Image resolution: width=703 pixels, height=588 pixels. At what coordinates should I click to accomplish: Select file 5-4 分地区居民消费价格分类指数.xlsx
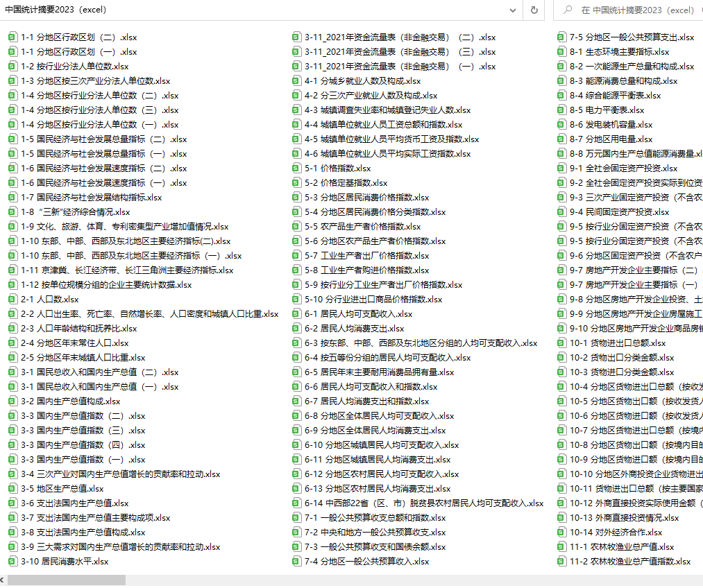tap(369, 211)
